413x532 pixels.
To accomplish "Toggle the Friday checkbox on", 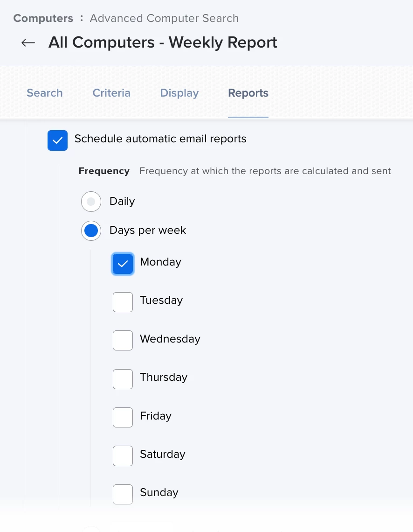I will point(123,417).
